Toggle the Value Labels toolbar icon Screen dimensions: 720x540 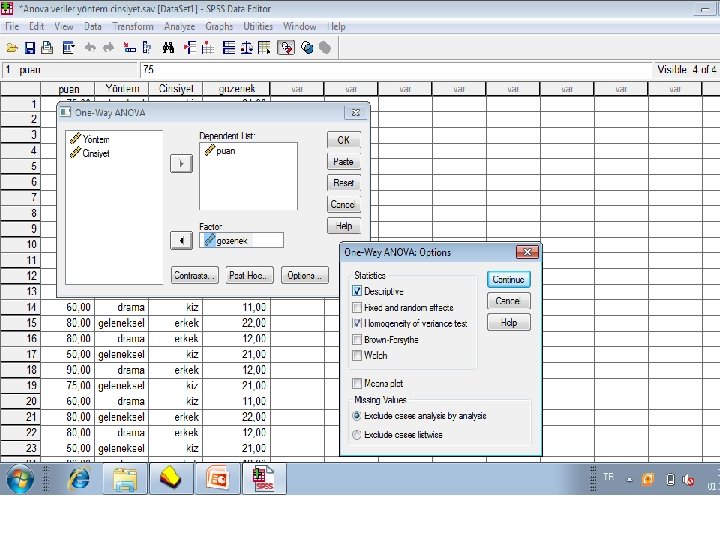tap(286, 48)
